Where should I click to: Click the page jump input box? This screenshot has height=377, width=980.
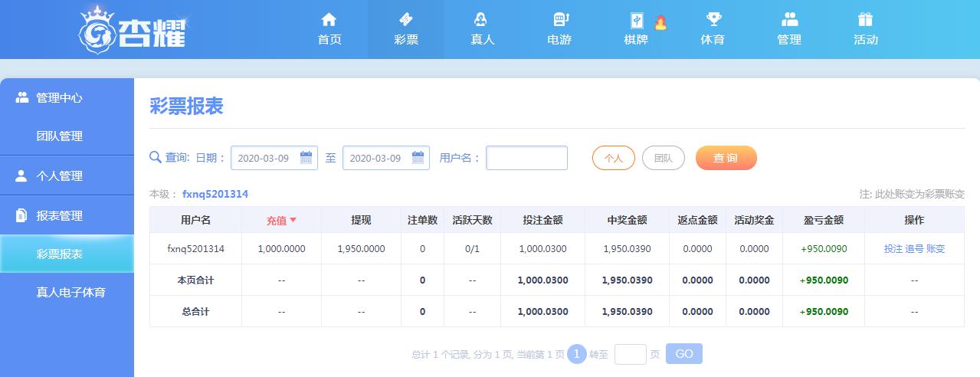(x=631, y=354)
